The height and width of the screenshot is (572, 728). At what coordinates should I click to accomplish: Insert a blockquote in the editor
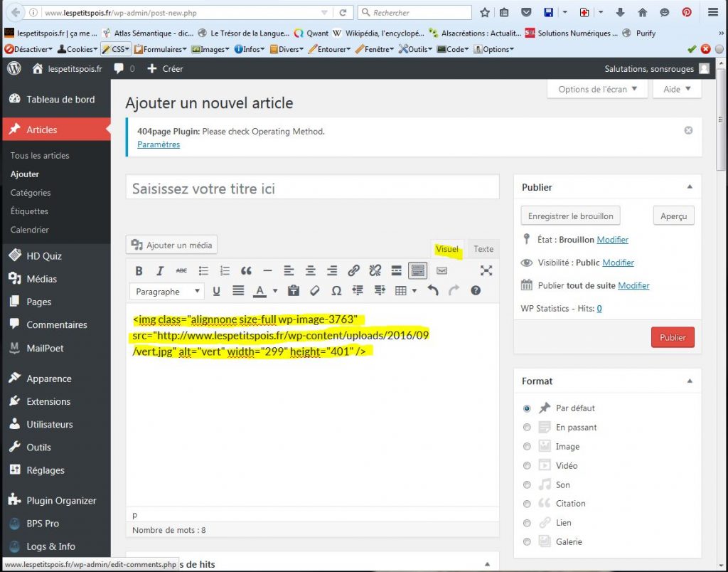point(246,271)
